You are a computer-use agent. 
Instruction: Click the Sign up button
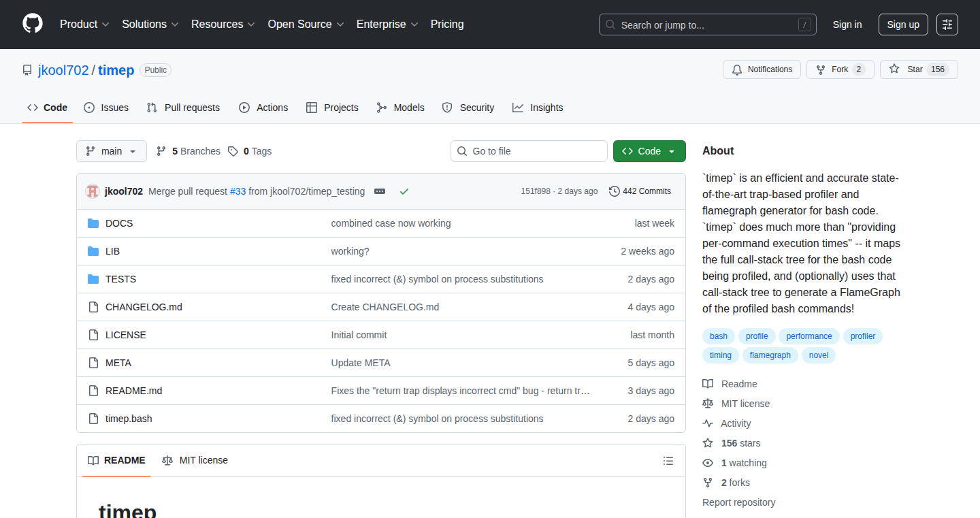[903, 25]
